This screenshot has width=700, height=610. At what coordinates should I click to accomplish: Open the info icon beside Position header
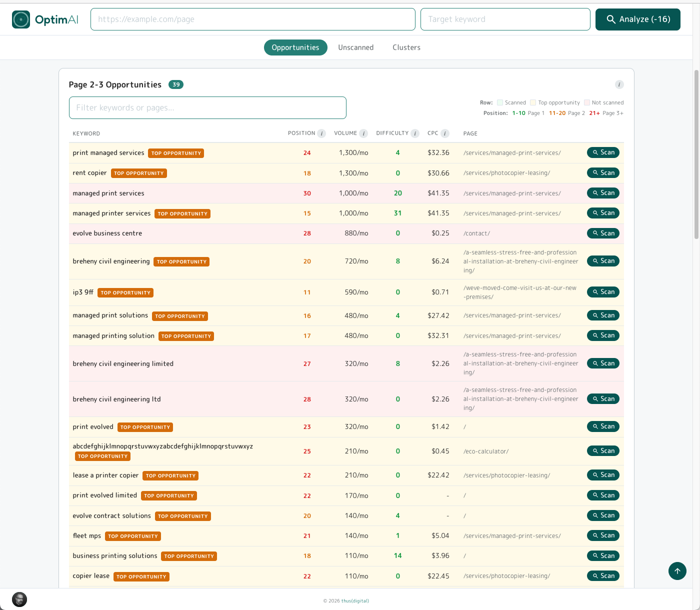[x=321, y=133]
